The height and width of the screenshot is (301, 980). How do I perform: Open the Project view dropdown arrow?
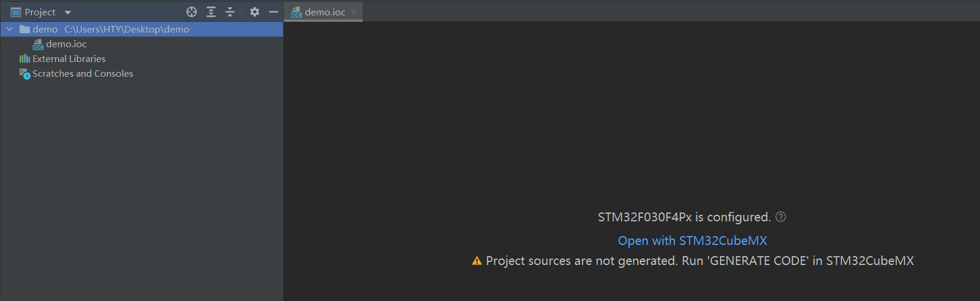tap(68, 12)
